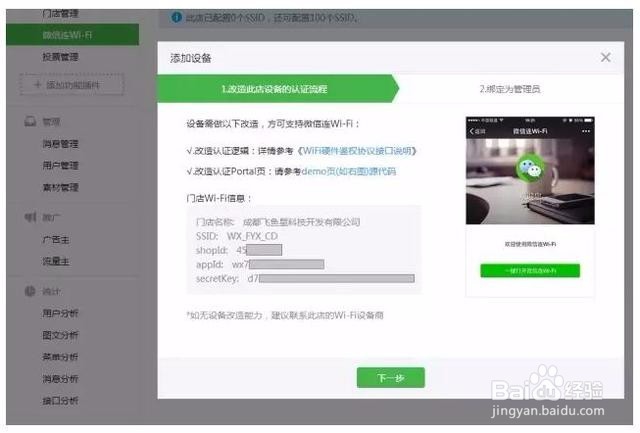Screen dimensions: 640x433
Task: Open the WiFi硬件鉴权协议接口说明 link
Action: (357, 151)
